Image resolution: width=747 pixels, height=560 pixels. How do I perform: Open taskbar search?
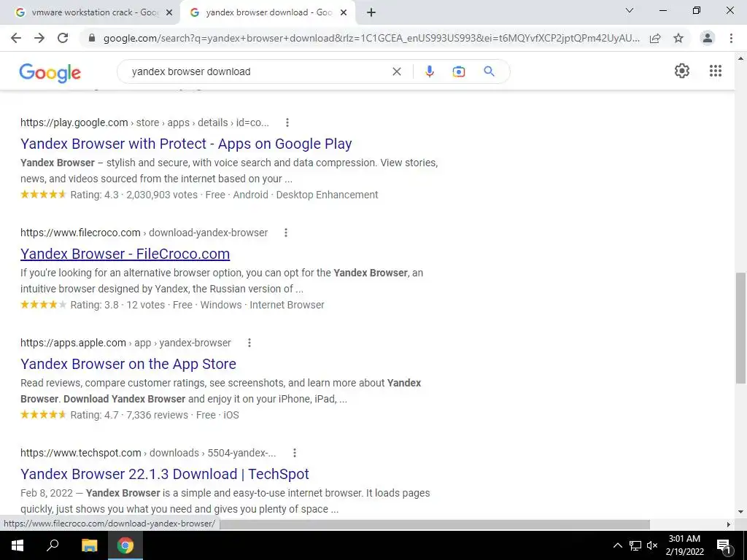53,545
